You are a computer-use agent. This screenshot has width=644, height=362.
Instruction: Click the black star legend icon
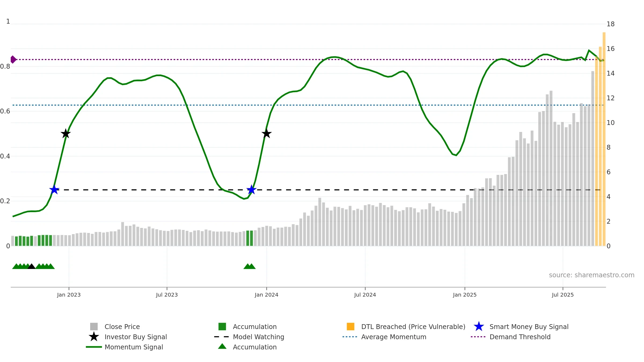pyautogui.click(x=94, y=337)
